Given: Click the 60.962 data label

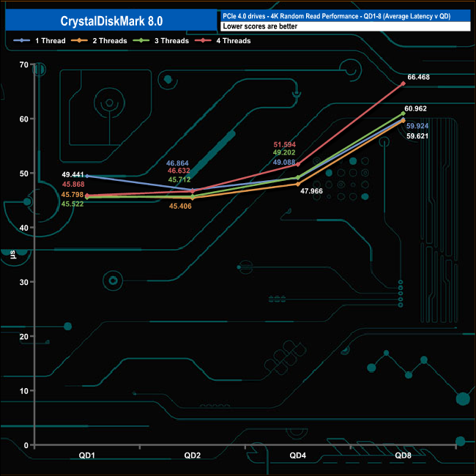Looking at the screenshot, I should (415, 108).
